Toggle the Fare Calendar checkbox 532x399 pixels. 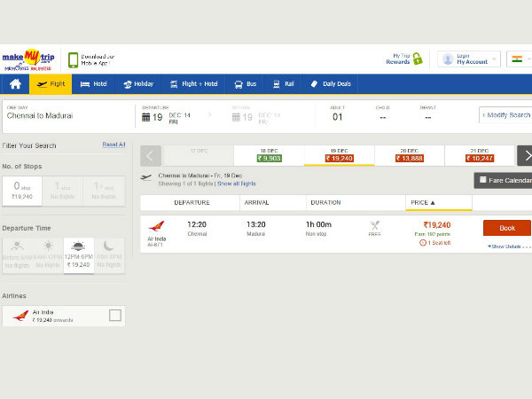pos(482,180)
